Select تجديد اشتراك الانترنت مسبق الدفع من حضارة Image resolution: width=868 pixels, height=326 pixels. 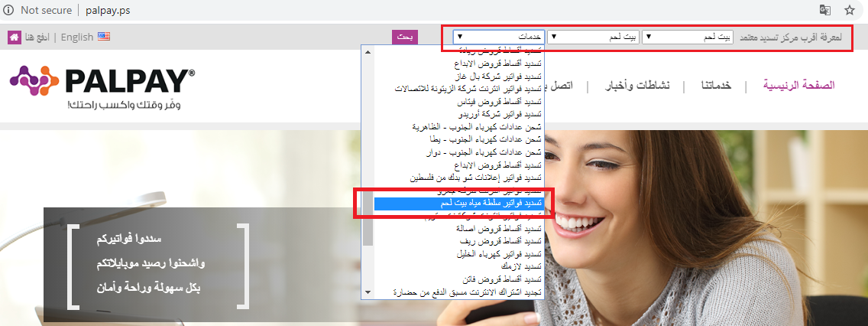[459, 292]
